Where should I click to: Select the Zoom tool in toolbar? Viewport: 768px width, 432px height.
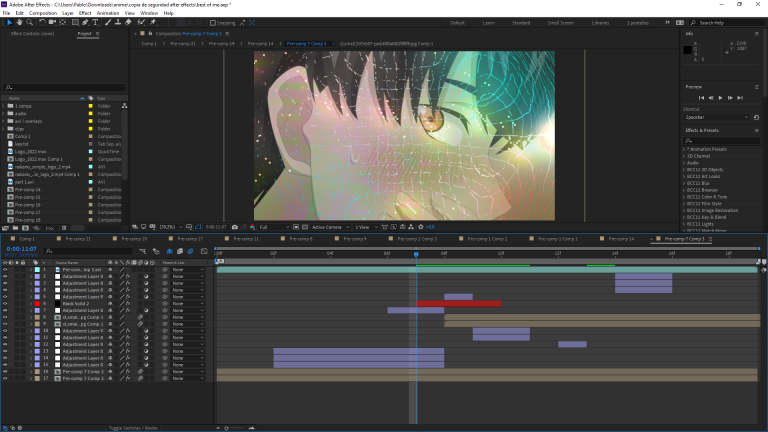[x=29, y=23]
